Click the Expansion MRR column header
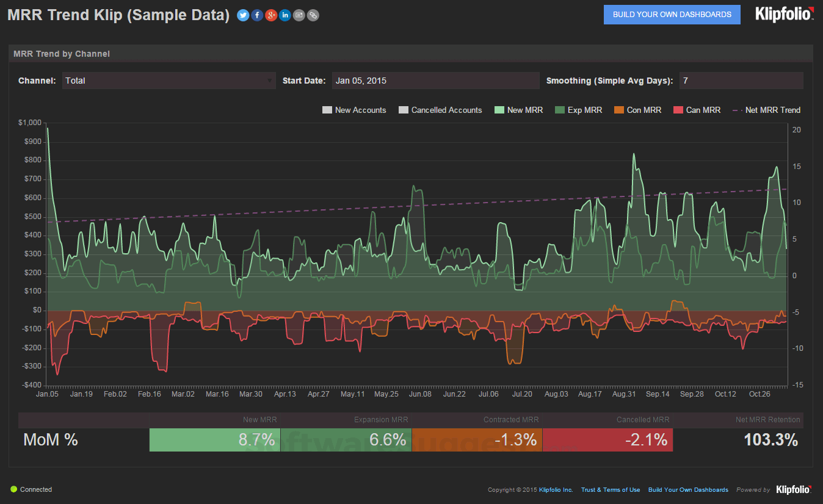The width and height of the screenshot is (823, 504). 381,420
